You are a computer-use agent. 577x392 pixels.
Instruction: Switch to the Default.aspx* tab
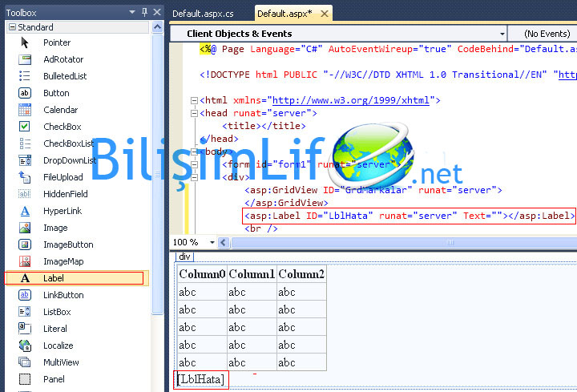284,14
